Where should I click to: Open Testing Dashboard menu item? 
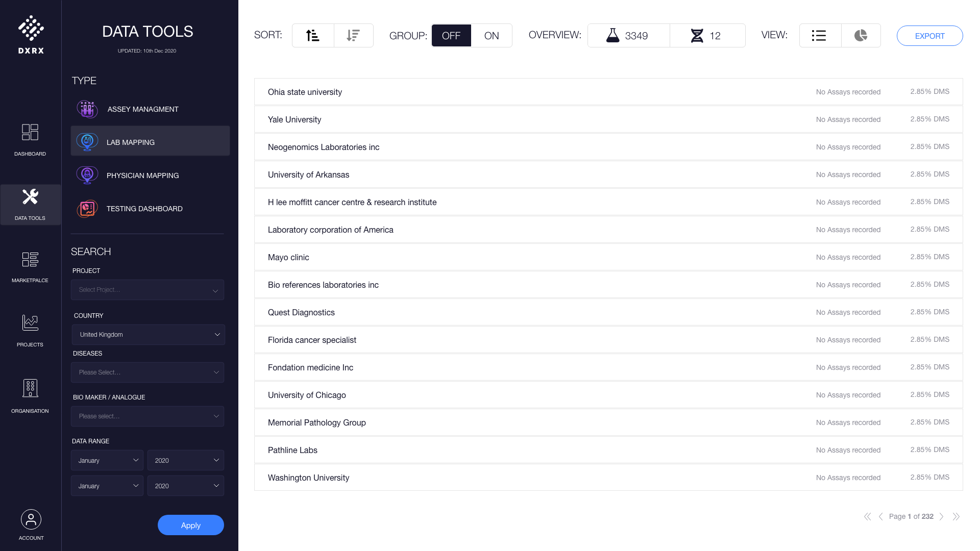(x=144, y=209)
